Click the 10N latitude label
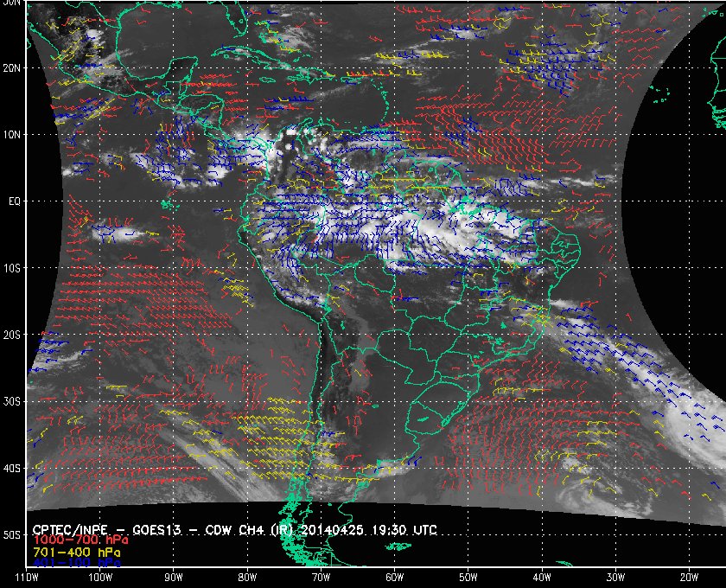The width and height of the screenshot is (726, 588). [12, 135]
